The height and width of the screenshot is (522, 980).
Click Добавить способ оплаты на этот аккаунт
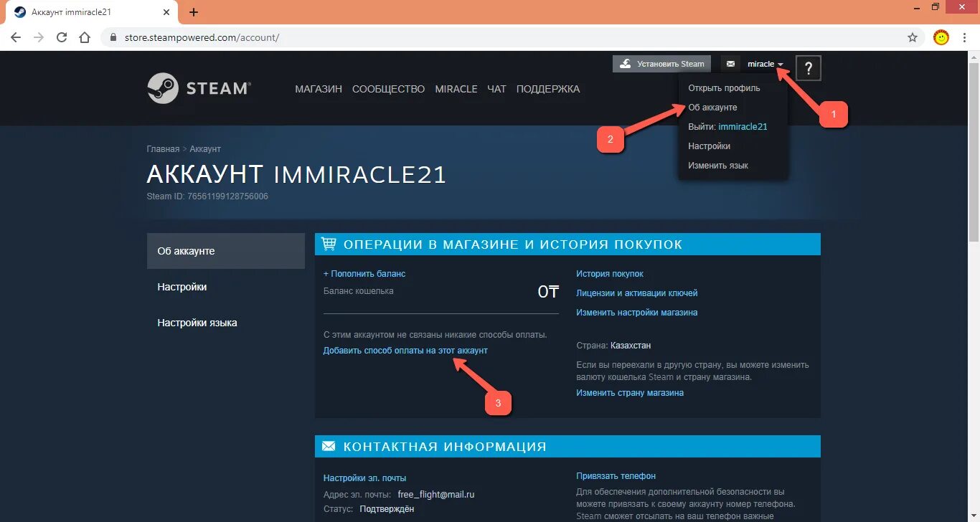pos(405,351)
